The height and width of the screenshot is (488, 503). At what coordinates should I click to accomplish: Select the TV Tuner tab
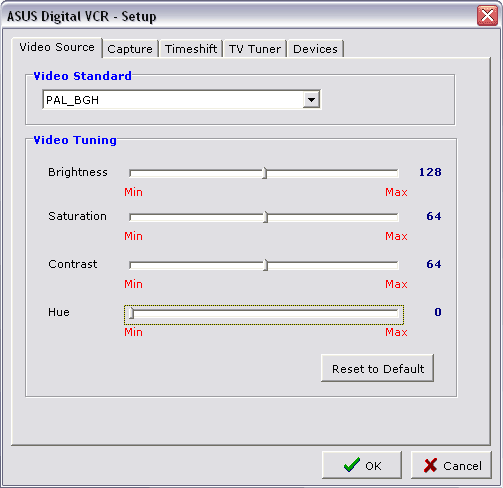pyautogui.click(x=255, y=49)
